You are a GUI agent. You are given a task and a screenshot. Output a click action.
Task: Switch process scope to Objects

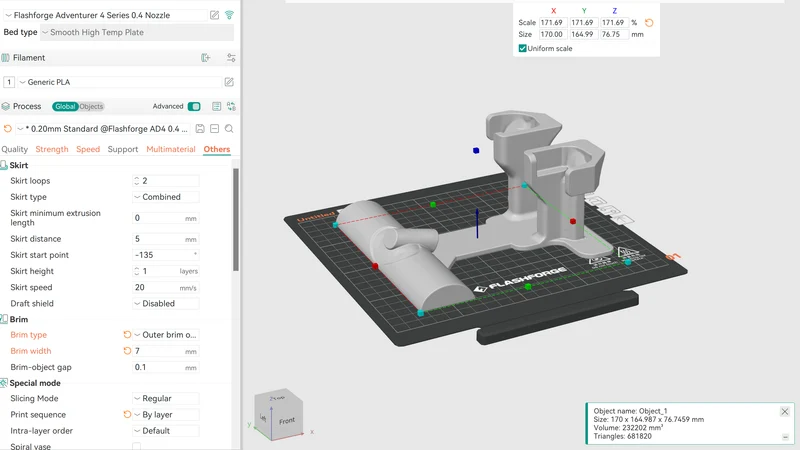(91, 106)
